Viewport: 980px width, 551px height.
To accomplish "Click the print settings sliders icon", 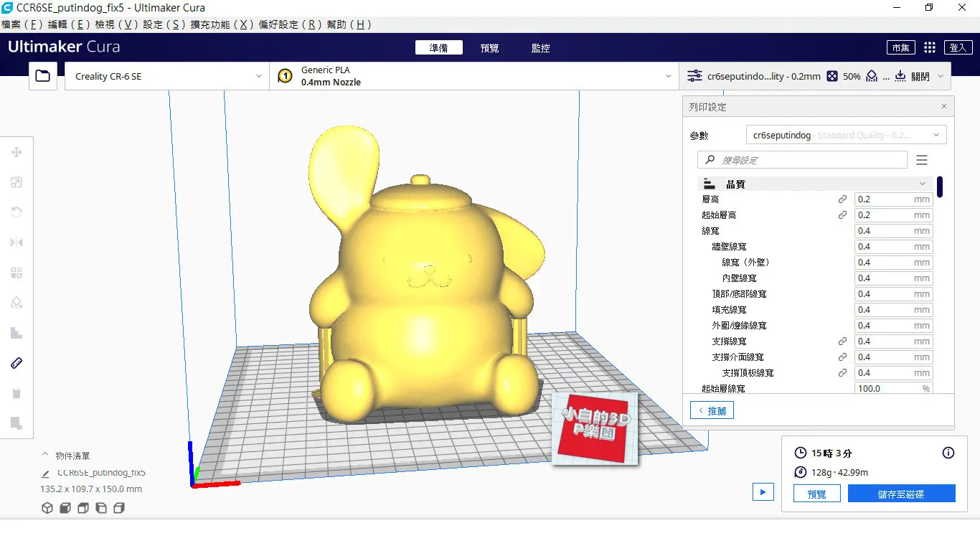I will click(694, 76).
